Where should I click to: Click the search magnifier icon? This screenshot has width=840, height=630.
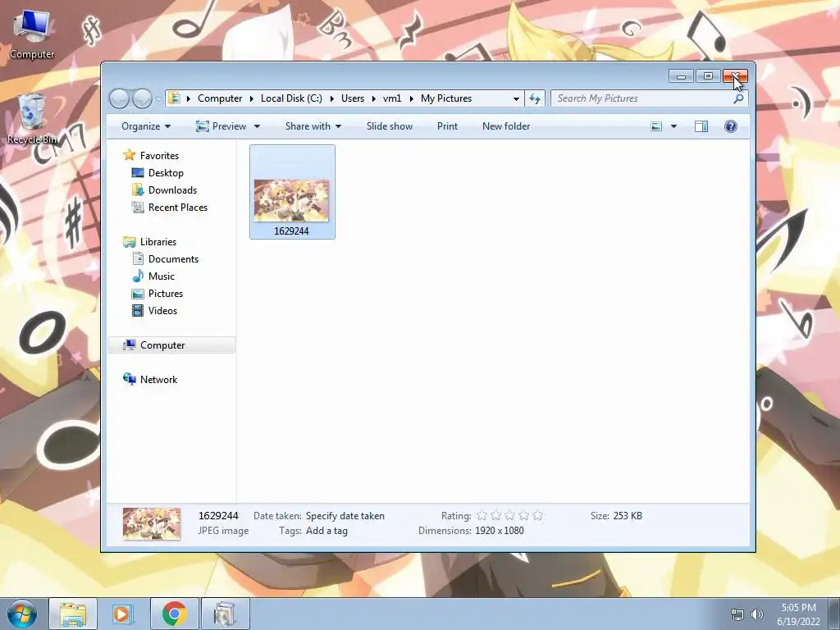(738, 98)
